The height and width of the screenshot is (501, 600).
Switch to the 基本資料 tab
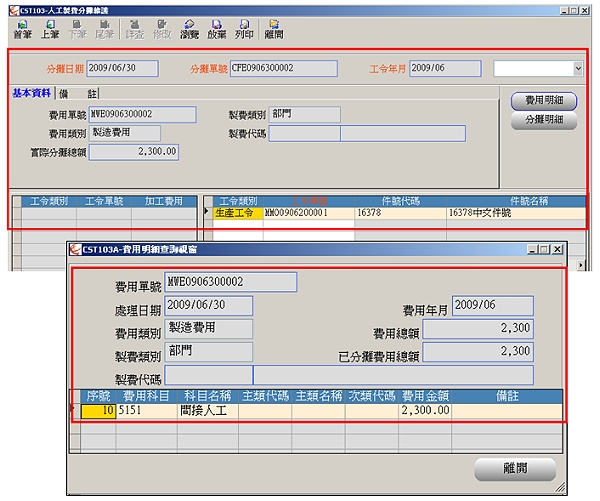tap(32, 93)
